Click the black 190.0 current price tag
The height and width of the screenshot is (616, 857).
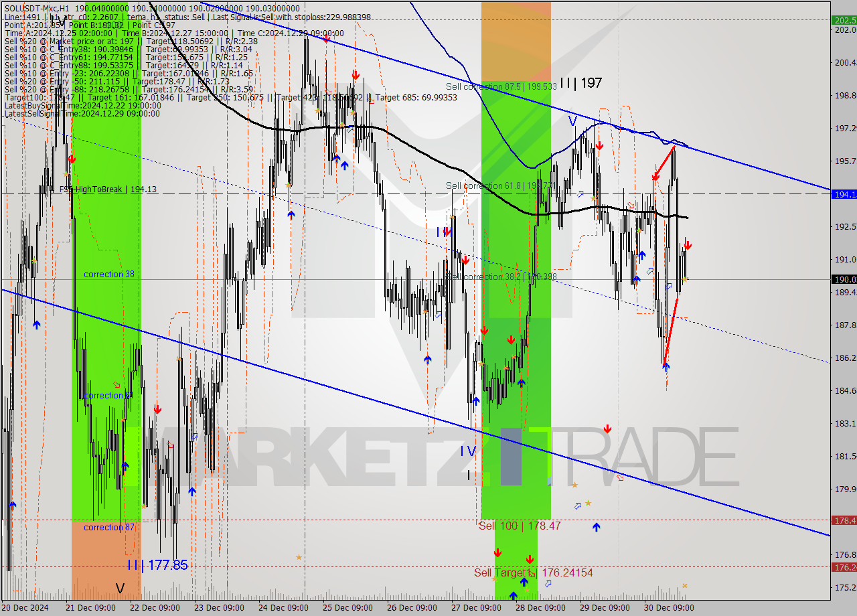tap(844, 280)
